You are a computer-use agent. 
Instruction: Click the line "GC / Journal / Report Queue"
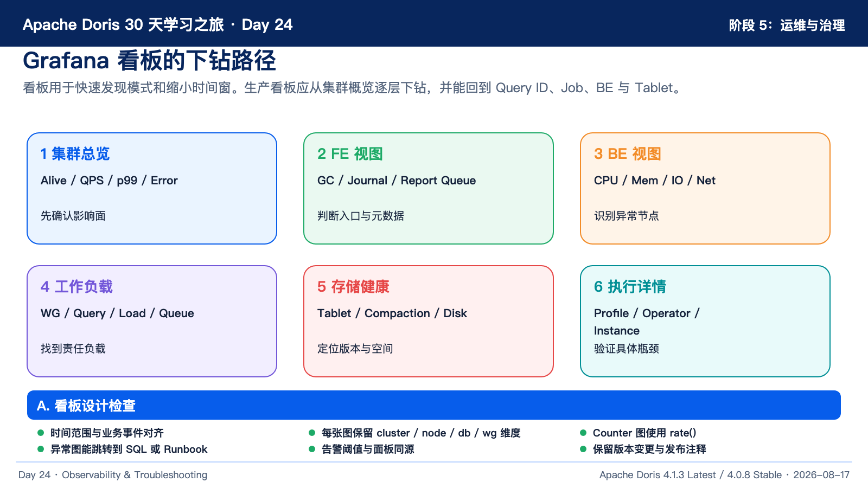click(x=397, y=181)
